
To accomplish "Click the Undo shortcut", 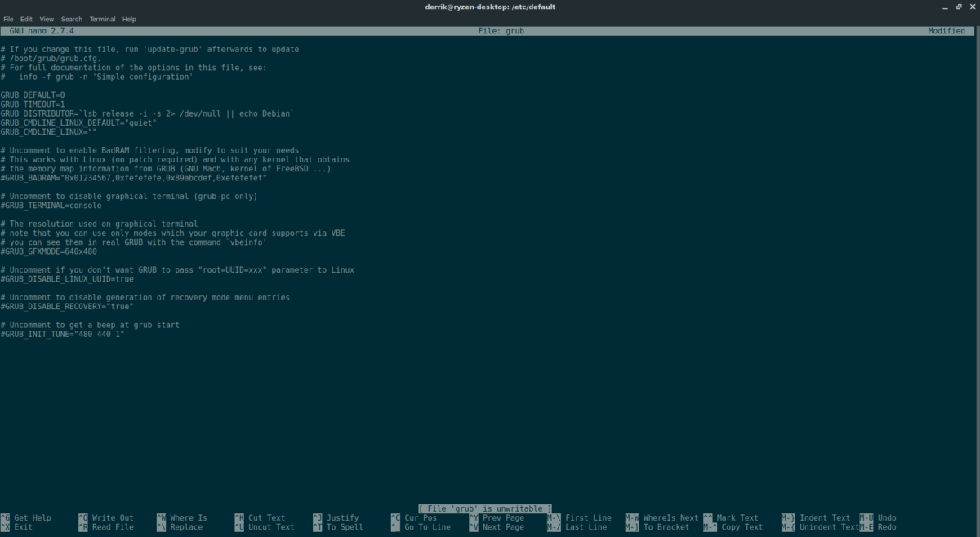I will tap(884, 517).
